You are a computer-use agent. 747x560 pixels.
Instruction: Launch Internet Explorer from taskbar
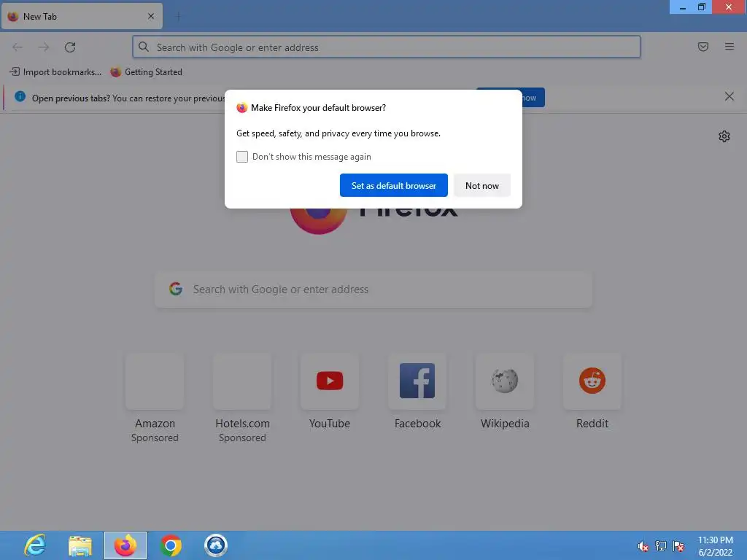click(35, 545)
